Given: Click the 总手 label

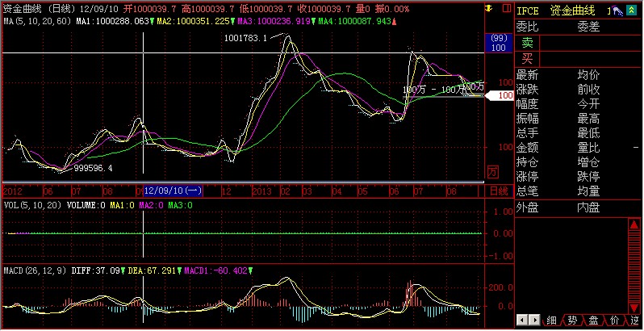Looking at the screenshot, I should [x=527, y=132].
